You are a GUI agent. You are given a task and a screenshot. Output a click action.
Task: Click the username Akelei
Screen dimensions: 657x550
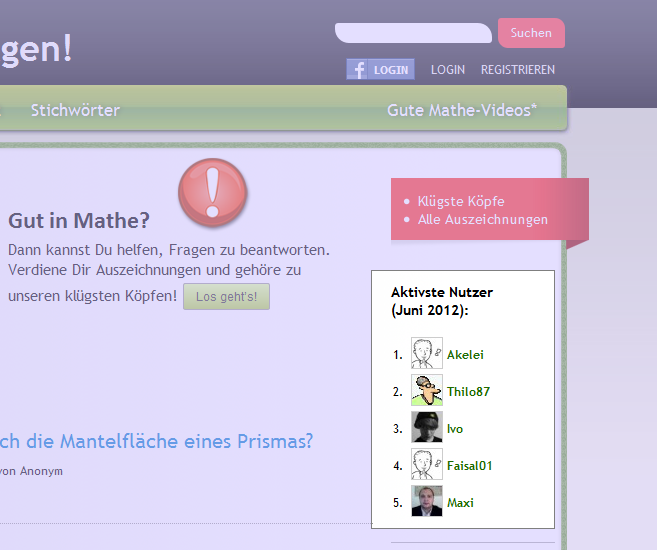click(x=466, y=355)
